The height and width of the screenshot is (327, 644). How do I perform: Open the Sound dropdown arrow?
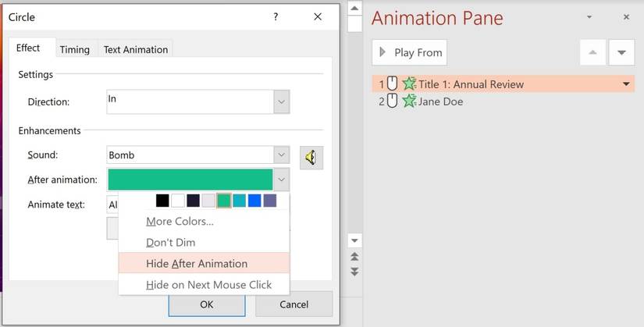(x=281, y=155)
